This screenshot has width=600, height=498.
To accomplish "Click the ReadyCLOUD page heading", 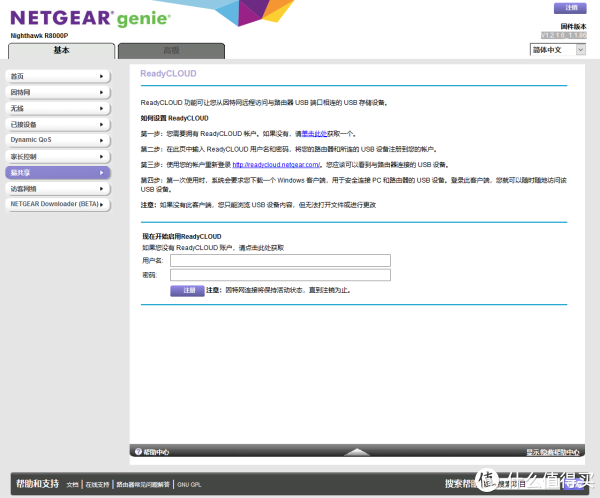I will [168, 73].
